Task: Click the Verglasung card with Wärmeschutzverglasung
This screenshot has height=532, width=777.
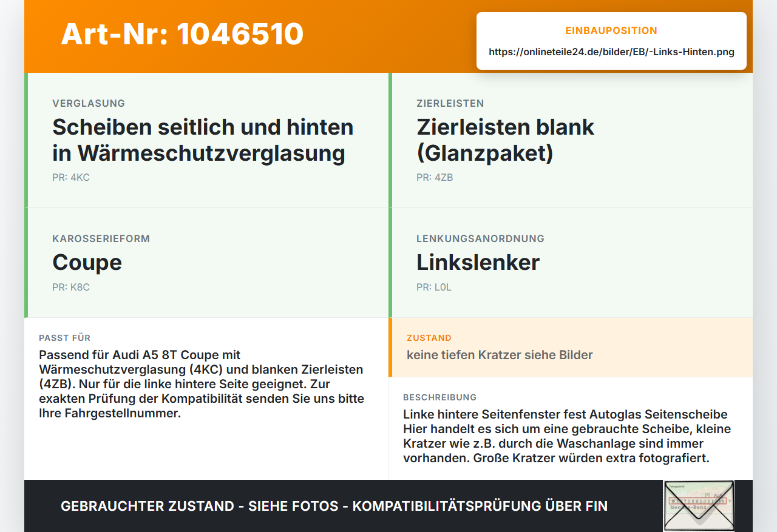Action: coord(206,140)
